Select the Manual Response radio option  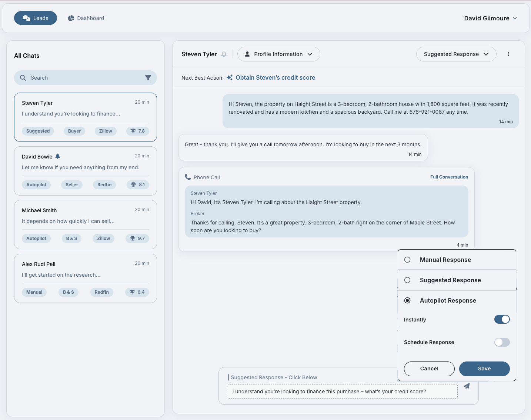pyautogui.click(x=407, y=260)
